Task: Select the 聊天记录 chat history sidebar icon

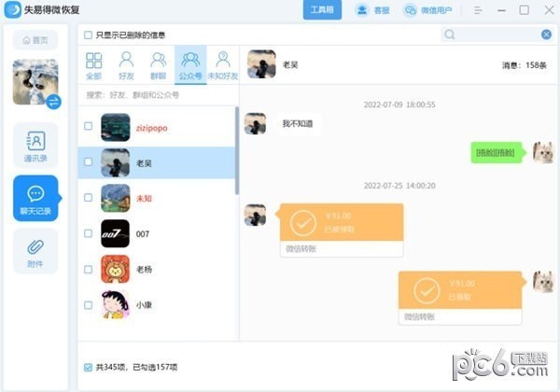Action: [35, 198]
